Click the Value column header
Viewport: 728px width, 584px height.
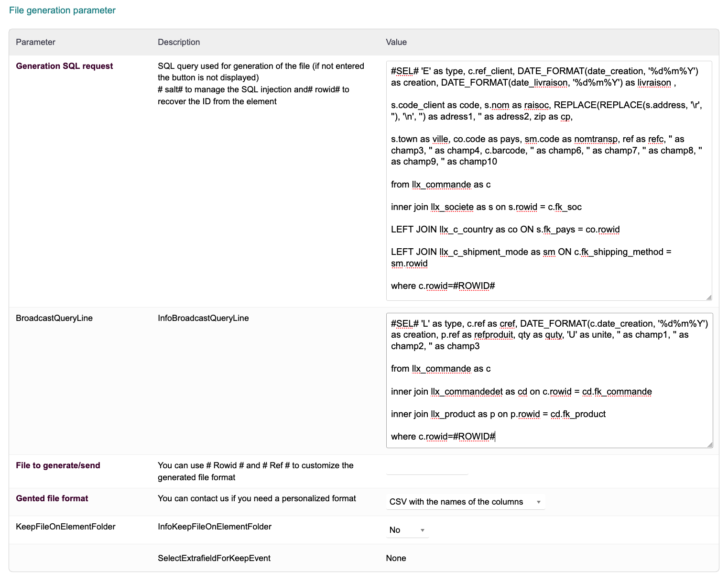click(x=396, y=42)
